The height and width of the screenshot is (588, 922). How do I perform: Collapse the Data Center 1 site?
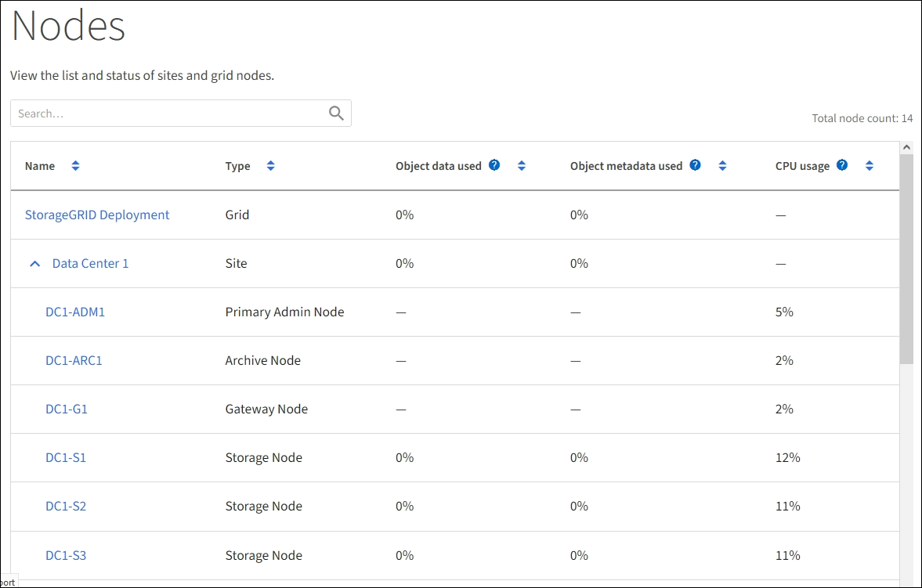(x=34, y=264)
